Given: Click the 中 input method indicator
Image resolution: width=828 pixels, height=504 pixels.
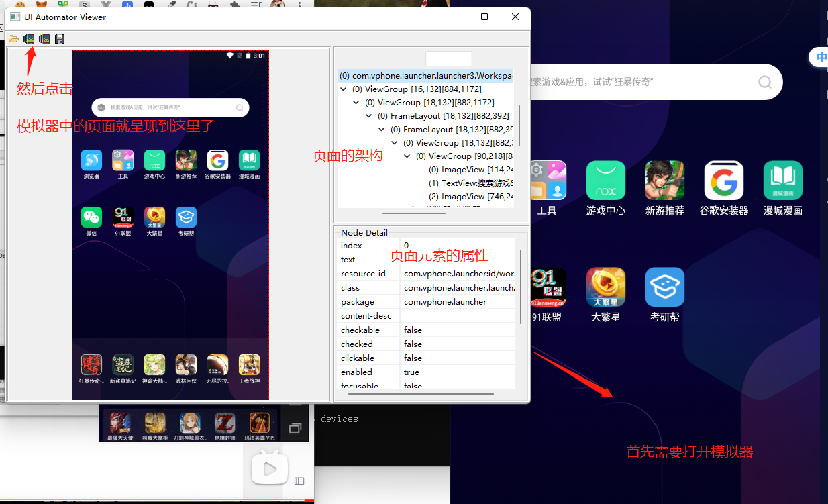Looking at the screenshot, I should pos(821,58).
